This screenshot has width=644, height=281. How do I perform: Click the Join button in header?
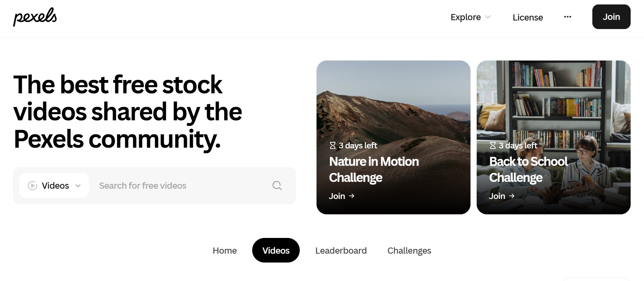click(x=611, y=17)
